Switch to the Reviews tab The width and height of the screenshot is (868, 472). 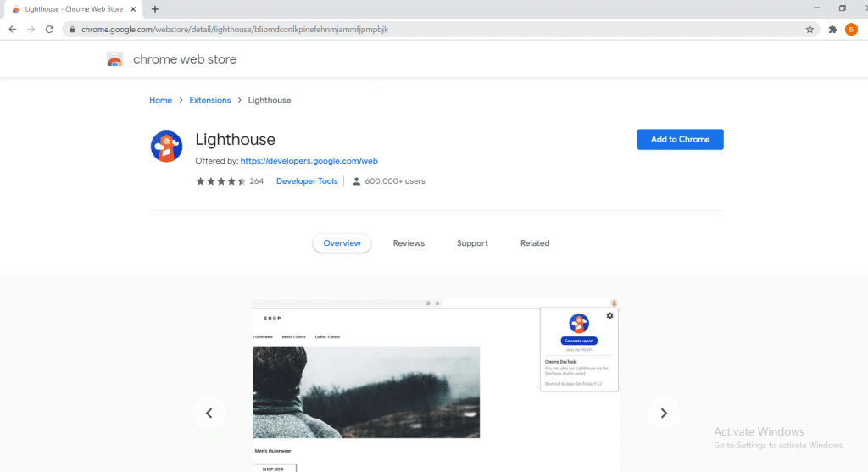tap(409, 243)
